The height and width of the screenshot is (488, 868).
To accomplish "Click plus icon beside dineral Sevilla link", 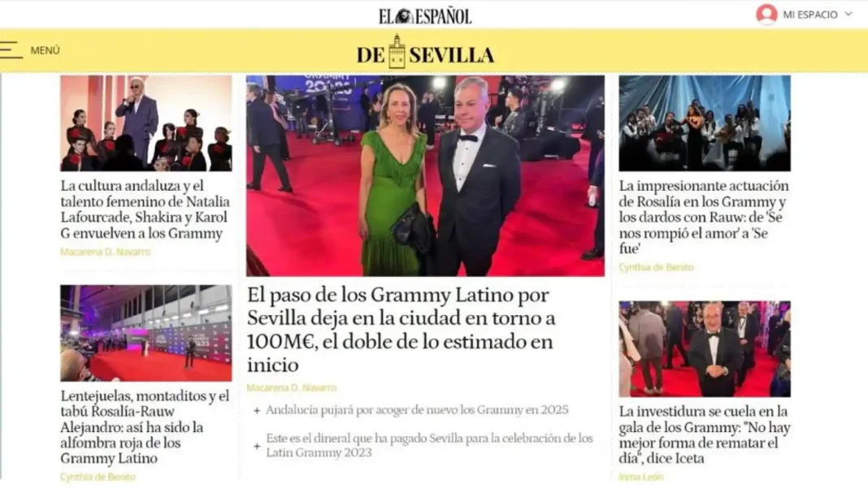I will click(257, 446).
